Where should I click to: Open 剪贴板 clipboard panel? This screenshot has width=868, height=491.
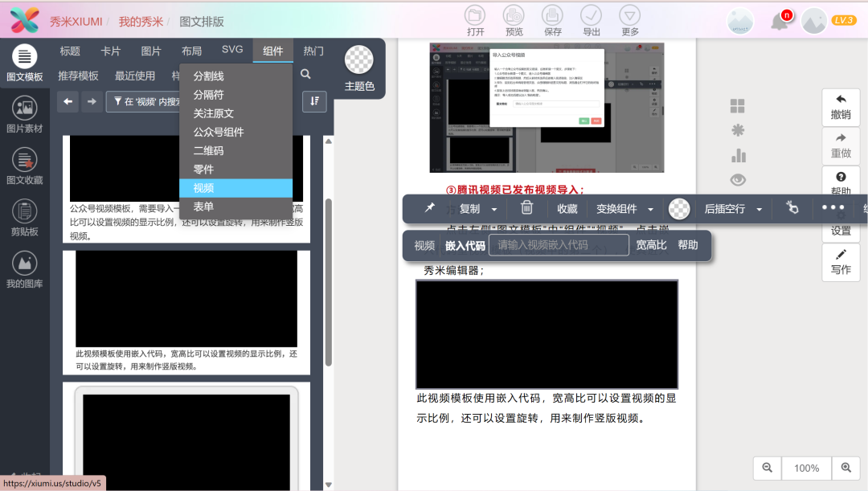point(24,218)
